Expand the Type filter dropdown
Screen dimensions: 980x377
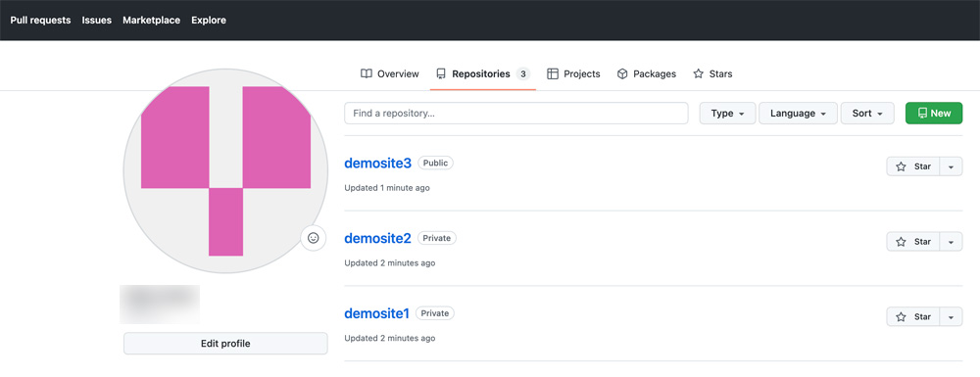point(727,114)
